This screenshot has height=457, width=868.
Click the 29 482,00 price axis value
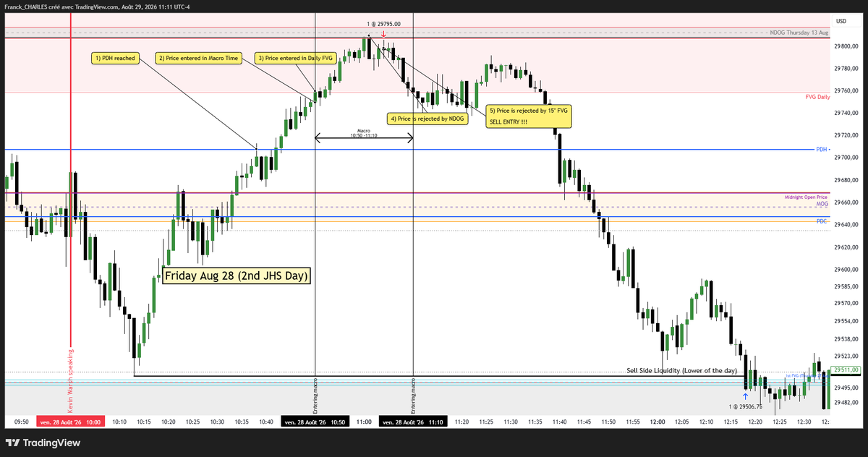[847, 402]
